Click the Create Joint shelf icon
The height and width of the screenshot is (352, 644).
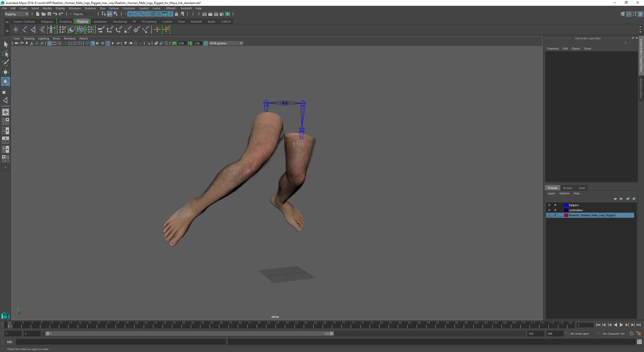tap(24, 30)
